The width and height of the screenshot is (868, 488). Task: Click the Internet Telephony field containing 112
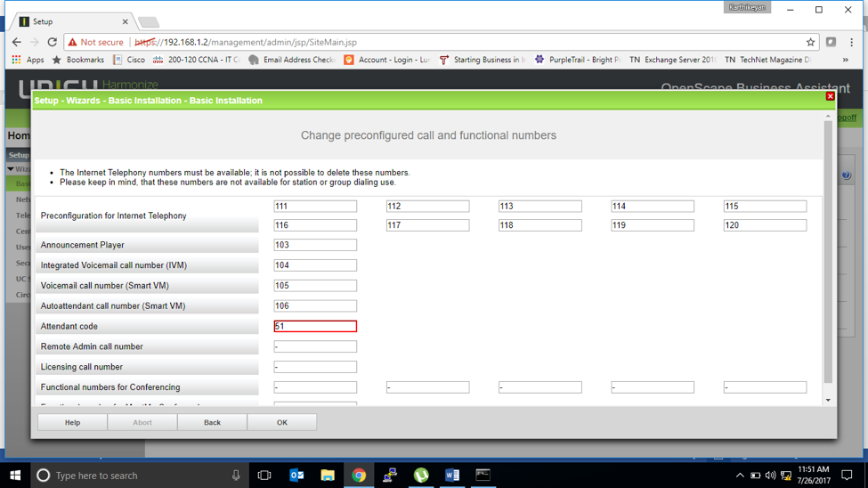coord(427,206)
